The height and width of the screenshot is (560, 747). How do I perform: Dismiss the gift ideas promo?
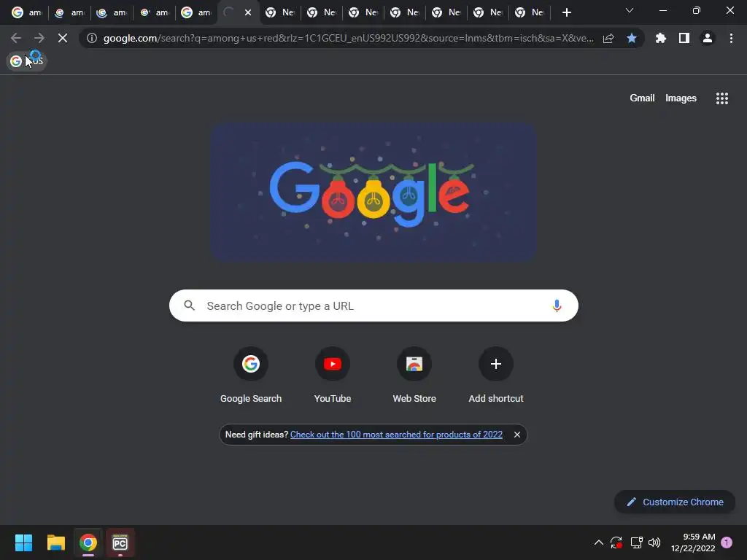(x=517, y=435)
